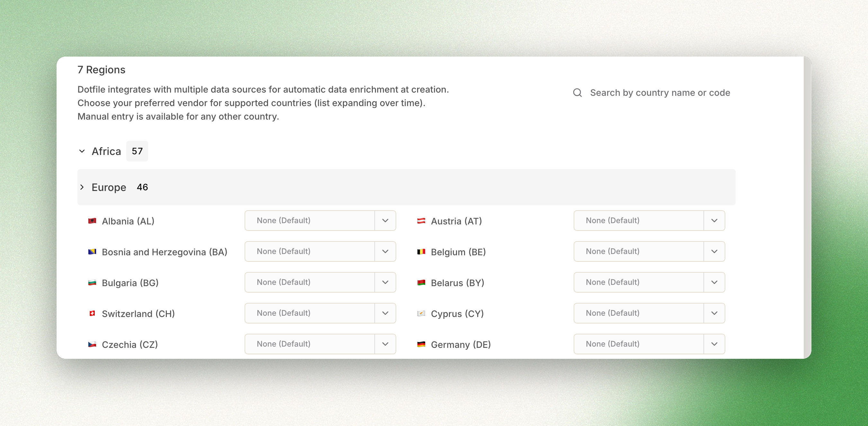Click the Cyprus flag icon
This screenshot has height=426, width=868.
click(x=421, y=313)
